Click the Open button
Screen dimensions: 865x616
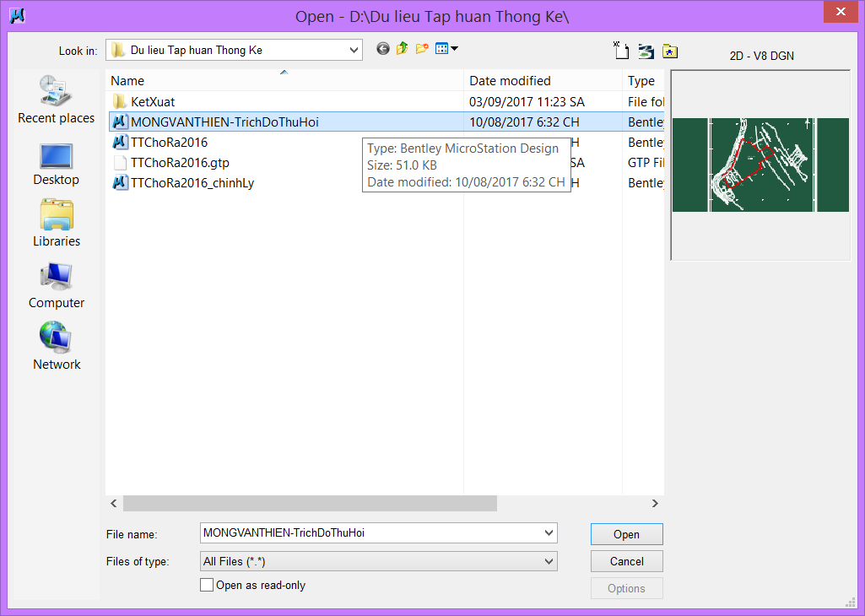(626, 534)
